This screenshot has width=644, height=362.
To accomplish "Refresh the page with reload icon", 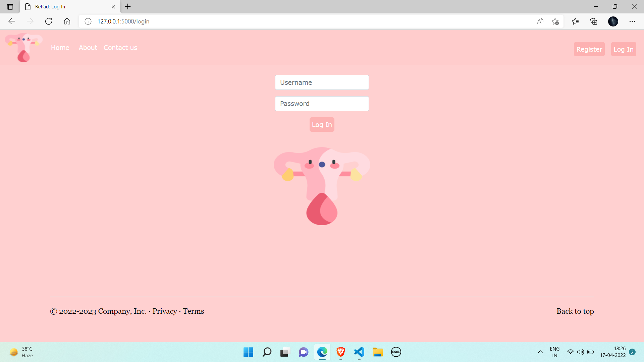I will (49, 21).
